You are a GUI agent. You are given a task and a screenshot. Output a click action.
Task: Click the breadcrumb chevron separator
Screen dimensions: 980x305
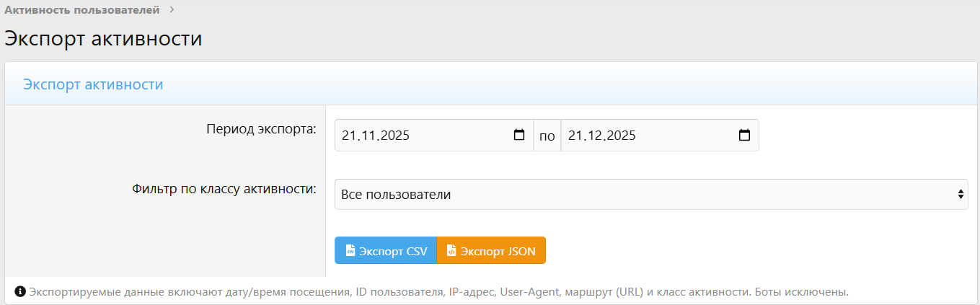[x=172, y=10]
